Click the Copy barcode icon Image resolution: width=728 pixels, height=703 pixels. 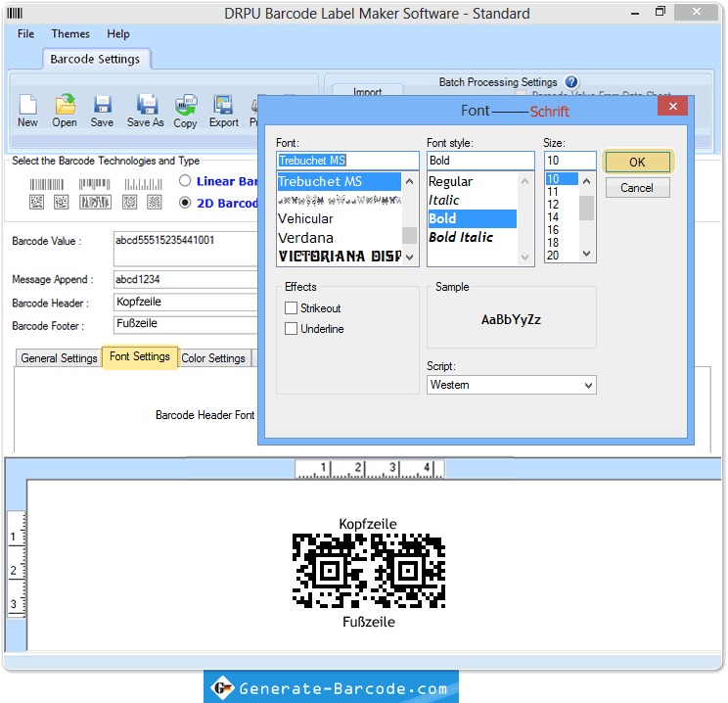186,105
